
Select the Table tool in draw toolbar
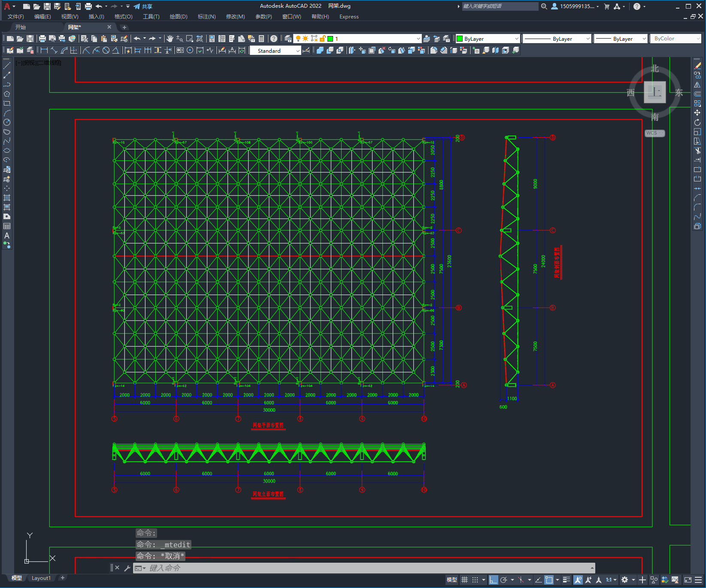[x=7, y=226]
